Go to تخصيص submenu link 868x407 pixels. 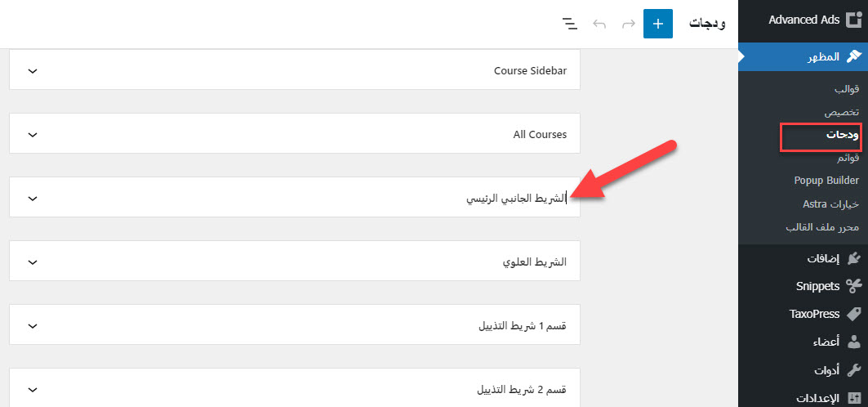click(x=842, y=113)
